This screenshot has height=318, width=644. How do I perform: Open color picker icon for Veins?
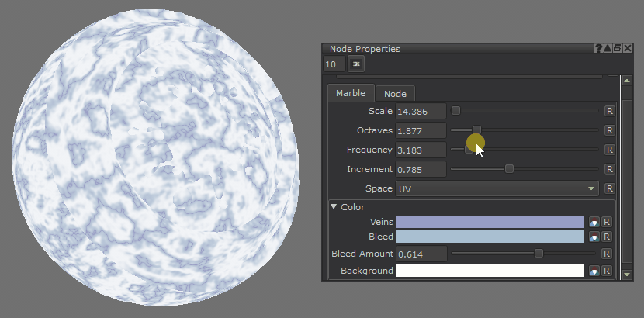point(594,222)
